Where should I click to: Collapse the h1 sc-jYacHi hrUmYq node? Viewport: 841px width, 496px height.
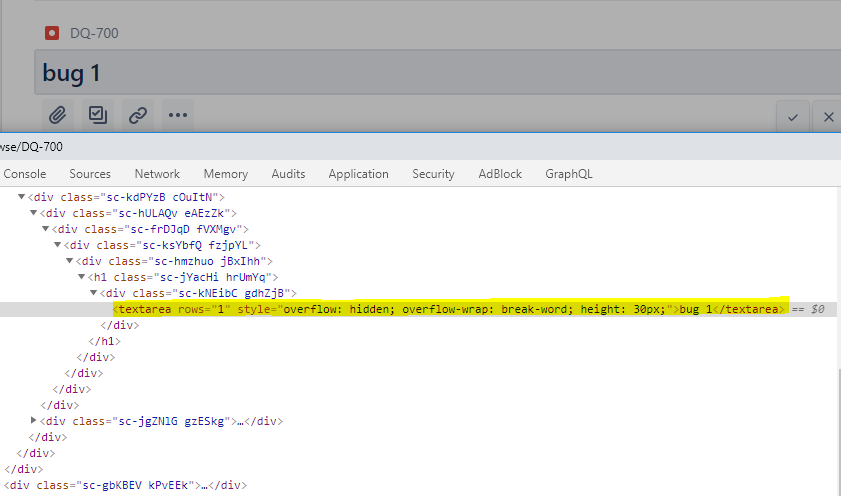tap(82, 277)
